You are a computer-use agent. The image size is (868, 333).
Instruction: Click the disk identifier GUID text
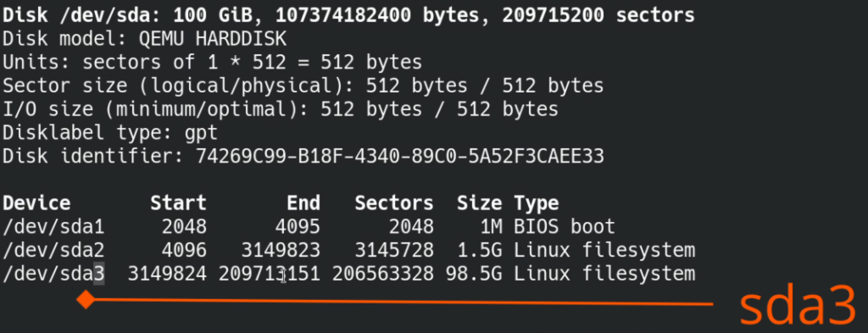click(400, 157)
